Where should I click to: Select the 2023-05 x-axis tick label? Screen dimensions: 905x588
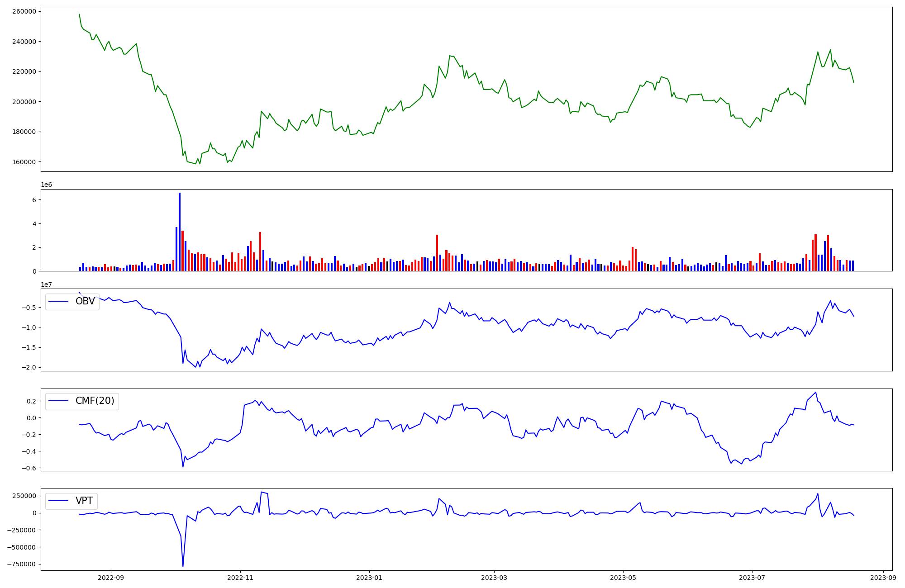[623, 578]
